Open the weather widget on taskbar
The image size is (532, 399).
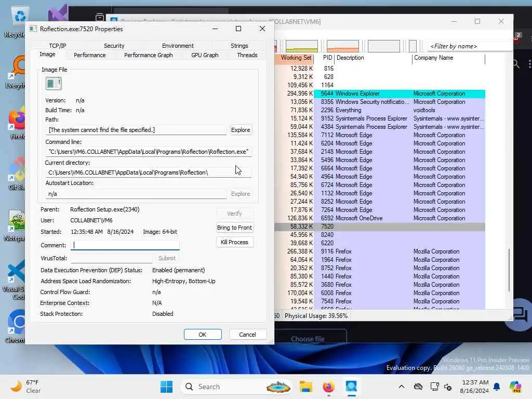[26, 387]
